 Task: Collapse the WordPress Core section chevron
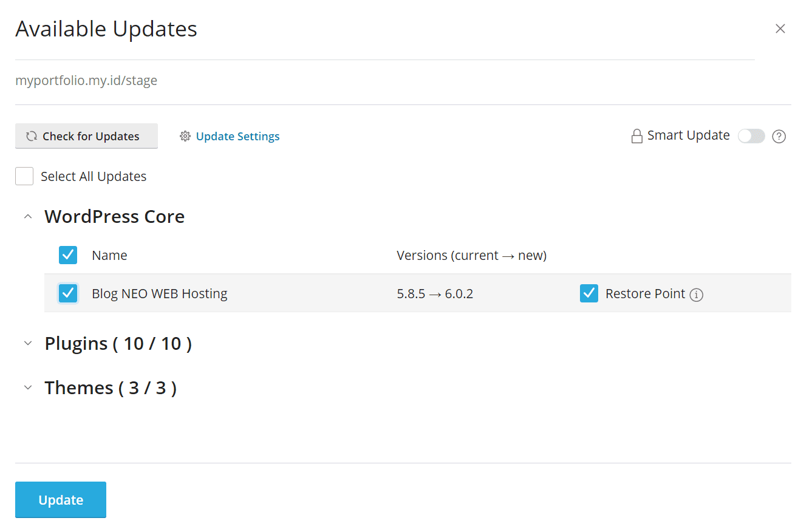pos(28,217)
